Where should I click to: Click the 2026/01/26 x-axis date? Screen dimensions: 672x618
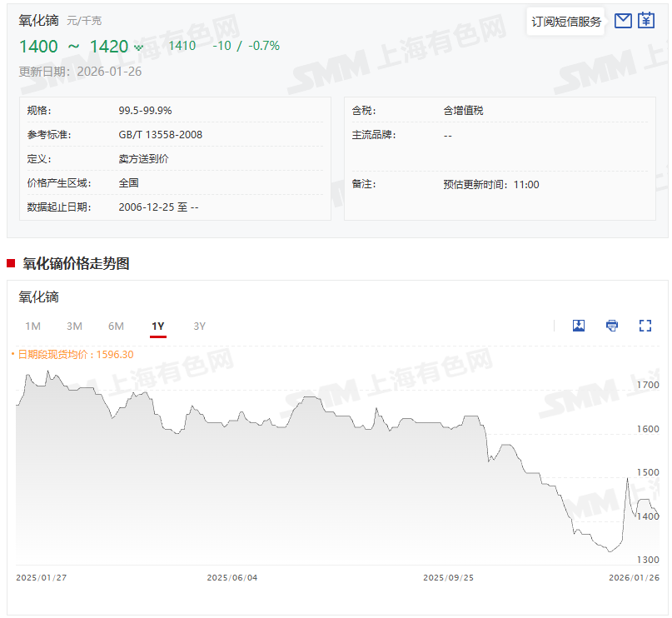634,578
